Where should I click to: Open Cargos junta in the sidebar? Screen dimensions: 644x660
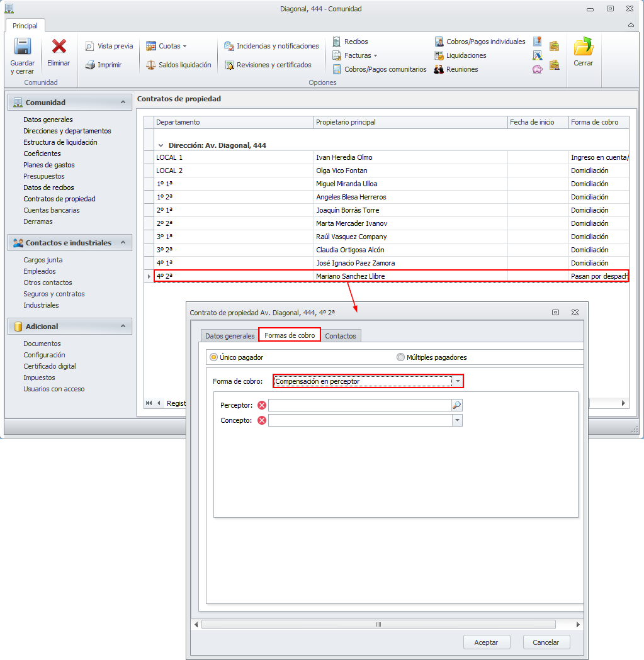pos(43,260)
